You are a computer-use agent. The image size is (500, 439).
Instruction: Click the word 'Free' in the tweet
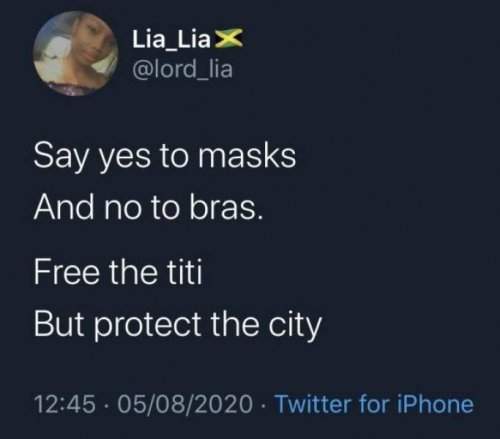(x=67, y=273)
